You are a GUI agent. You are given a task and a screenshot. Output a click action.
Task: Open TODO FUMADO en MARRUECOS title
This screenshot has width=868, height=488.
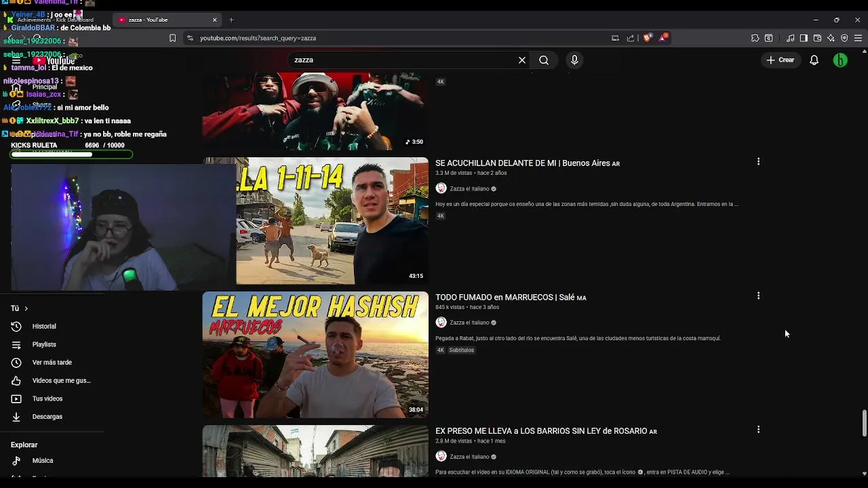click(x=511, y=298)
